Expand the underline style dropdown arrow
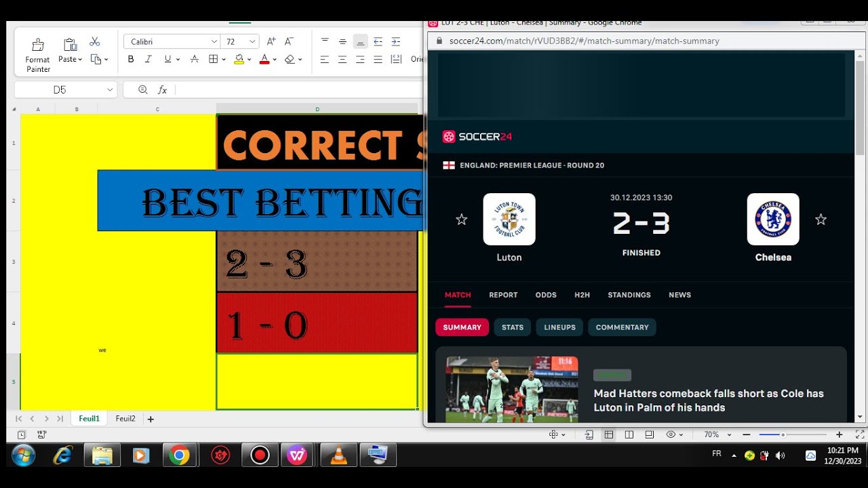The height and width of the screenshot is (488, 868). pos(178,60)
